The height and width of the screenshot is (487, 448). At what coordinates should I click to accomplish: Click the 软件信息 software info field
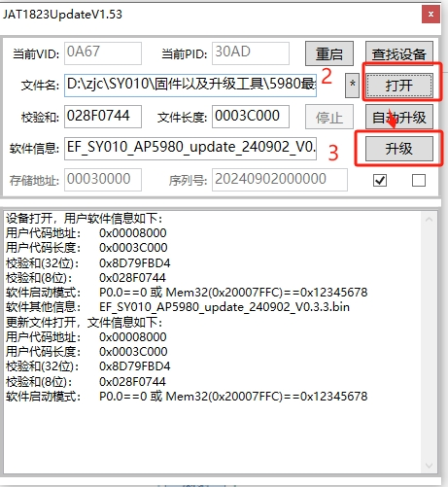click(190, 149)
